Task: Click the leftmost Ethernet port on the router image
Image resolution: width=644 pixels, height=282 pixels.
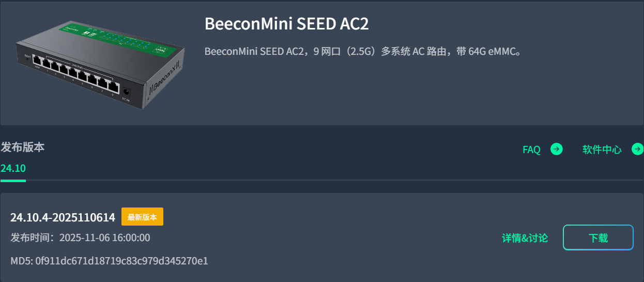Action: click(37, 60)
